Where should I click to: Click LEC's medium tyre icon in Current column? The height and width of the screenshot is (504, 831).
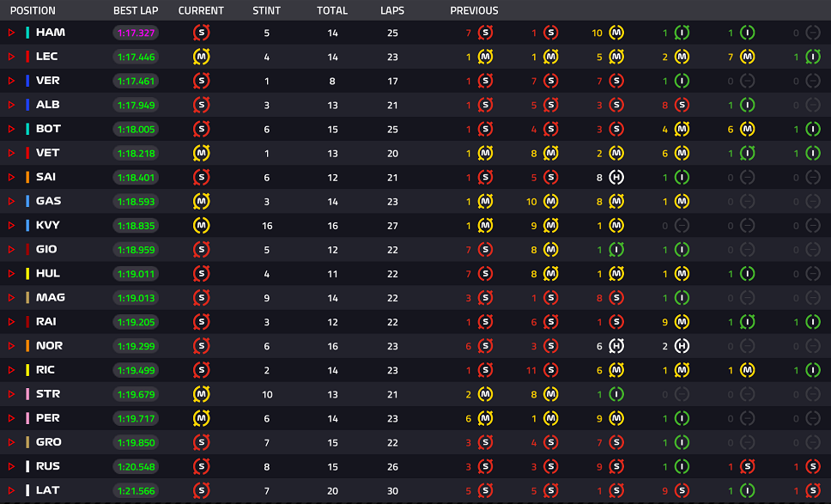[202, 57]
